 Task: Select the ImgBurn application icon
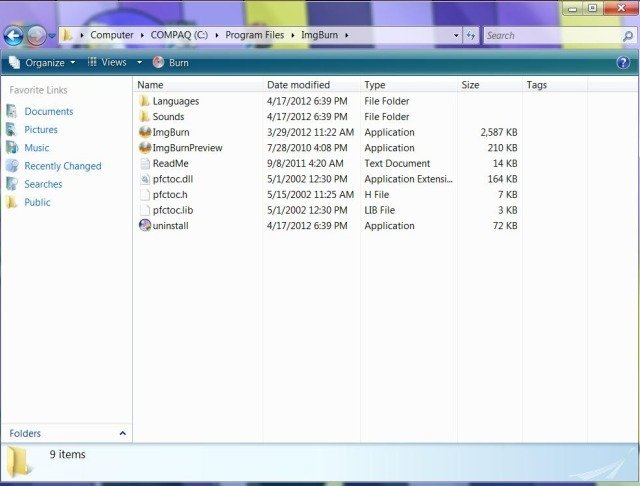point(145,132)
